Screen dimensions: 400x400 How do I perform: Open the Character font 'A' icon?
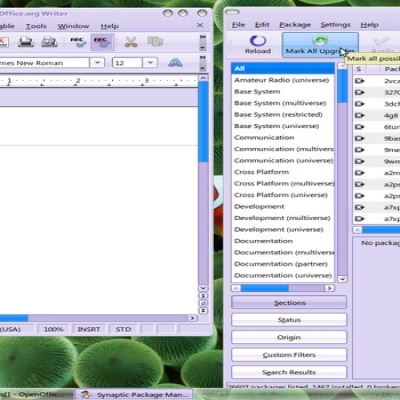coord(175,62)
